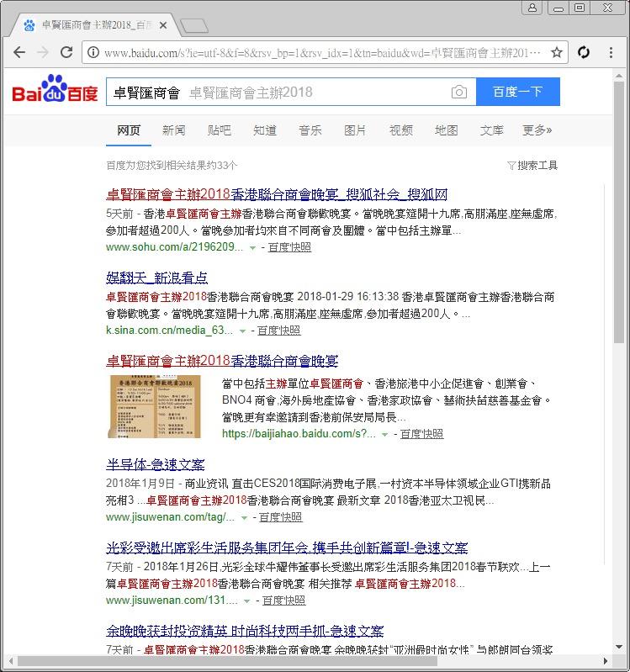Click the vertical scrollbar up arrow
The height and width of the screenshot is (672, 630).
pos(618,77)
